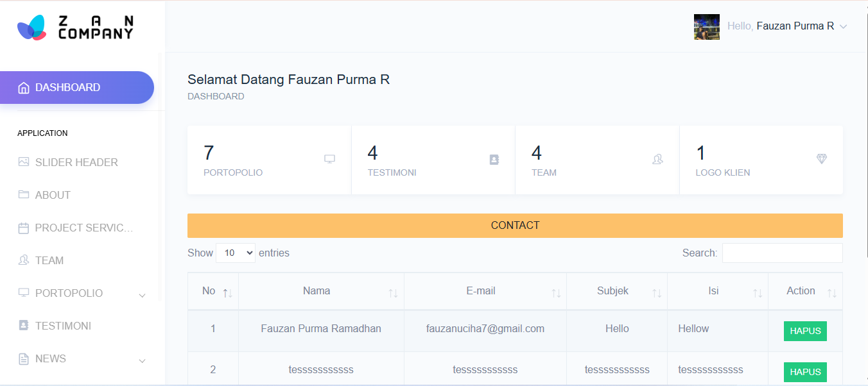Click the diamond icon on Logo Klien card
868x386 pixels.
point(821,159)
